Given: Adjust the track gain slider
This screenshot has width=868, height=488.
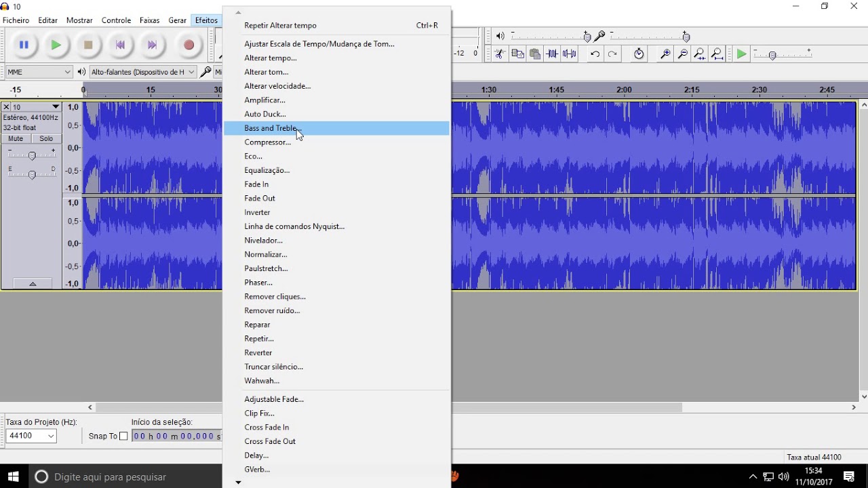Looking at the screenshot, I should pos(32,156).
